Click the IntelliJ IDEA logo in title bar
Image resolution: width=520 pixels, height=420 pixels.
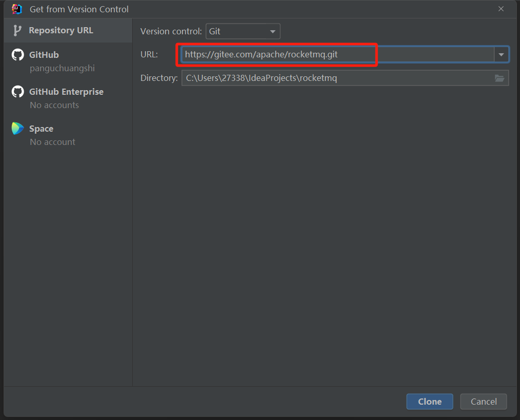(x=17, y=9)
